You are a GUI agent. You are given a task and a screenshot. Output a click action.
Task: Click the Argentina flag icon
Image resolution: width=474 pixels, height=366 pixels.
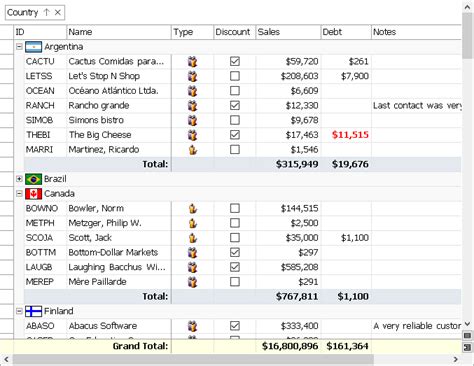(x=33, y=47)
